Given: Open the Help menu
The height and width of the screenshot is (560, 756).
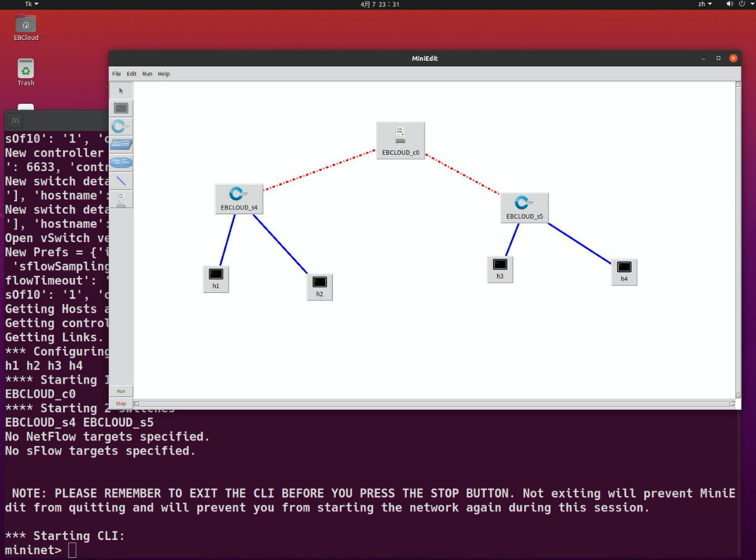Looking at the screenshot, I should click(x=163, y=74).
